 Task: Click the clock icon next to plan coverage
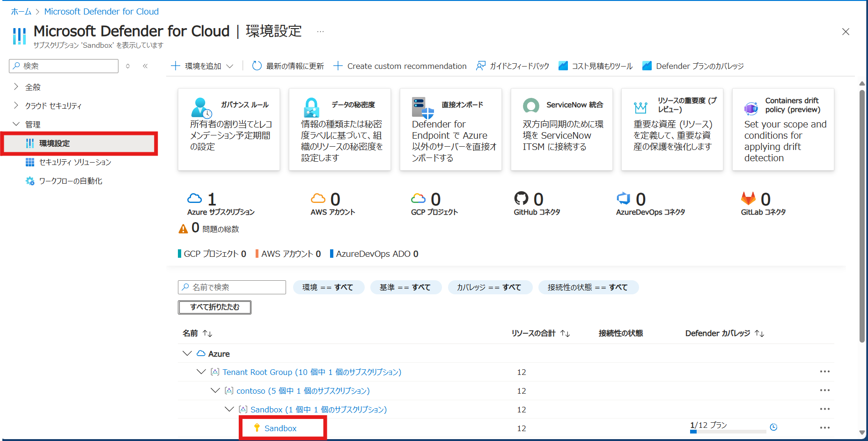(x=773, y=427)
